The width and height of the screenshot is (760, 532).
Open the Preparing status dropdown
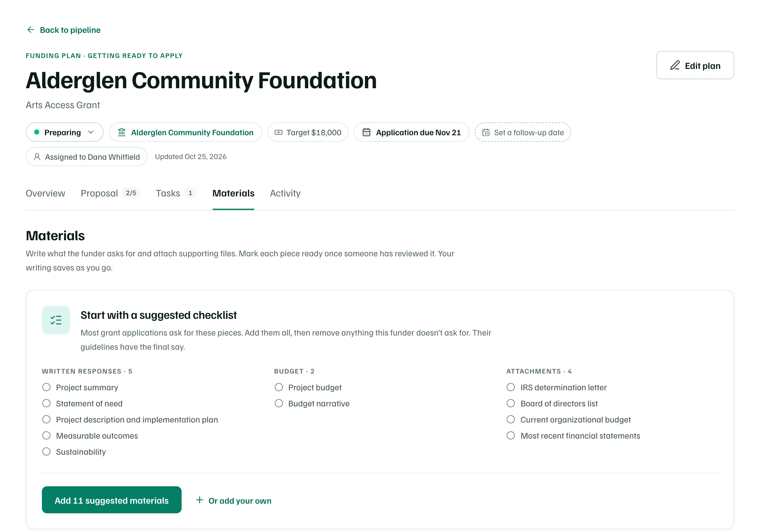point(64,132)
